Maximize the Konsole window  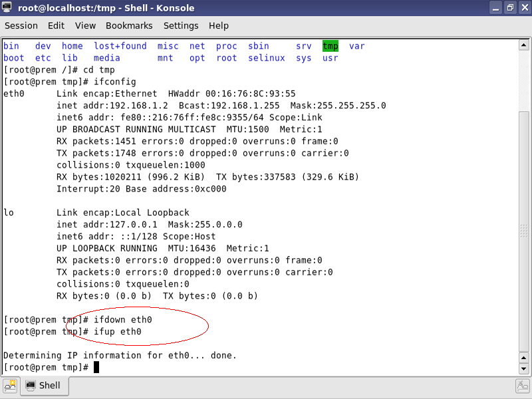point(509,8)
